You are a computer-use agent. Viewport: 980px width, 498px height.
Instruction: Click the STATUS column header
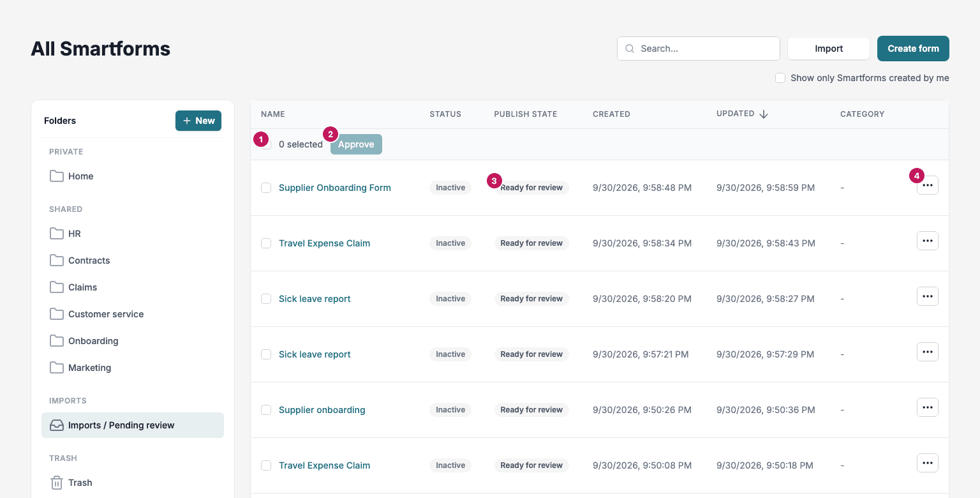445,114
